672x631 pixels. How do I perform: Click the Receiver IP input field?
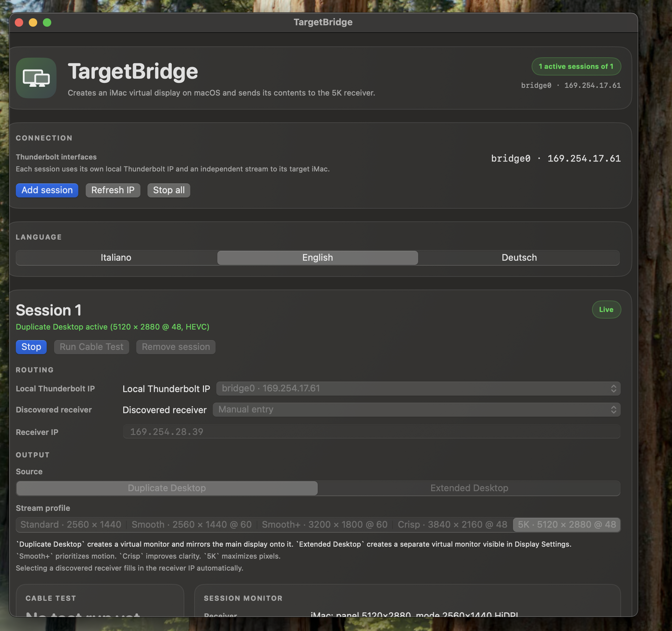(371, 431)
